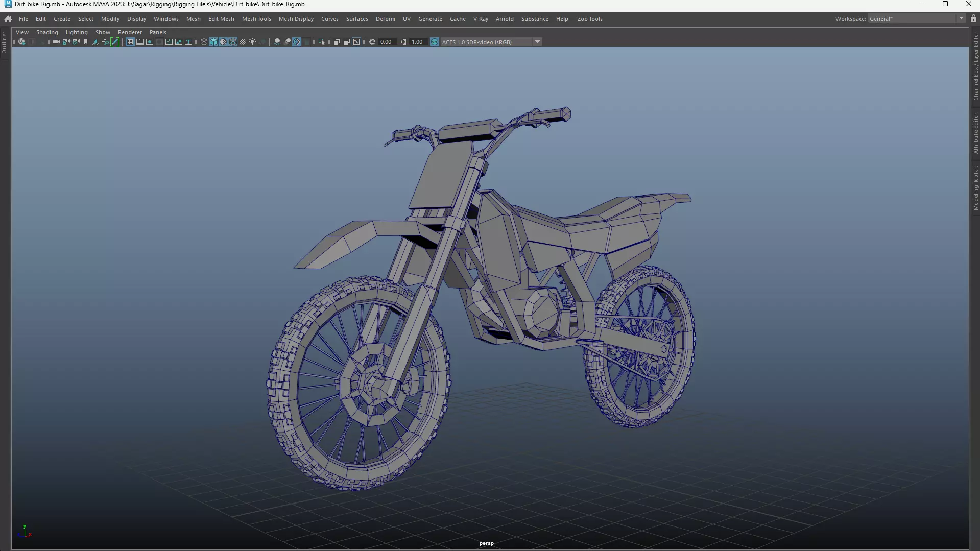Toggle the viewport Grid display icon
The height and width of the screenshot is (551, 980).
pos(130,42)
